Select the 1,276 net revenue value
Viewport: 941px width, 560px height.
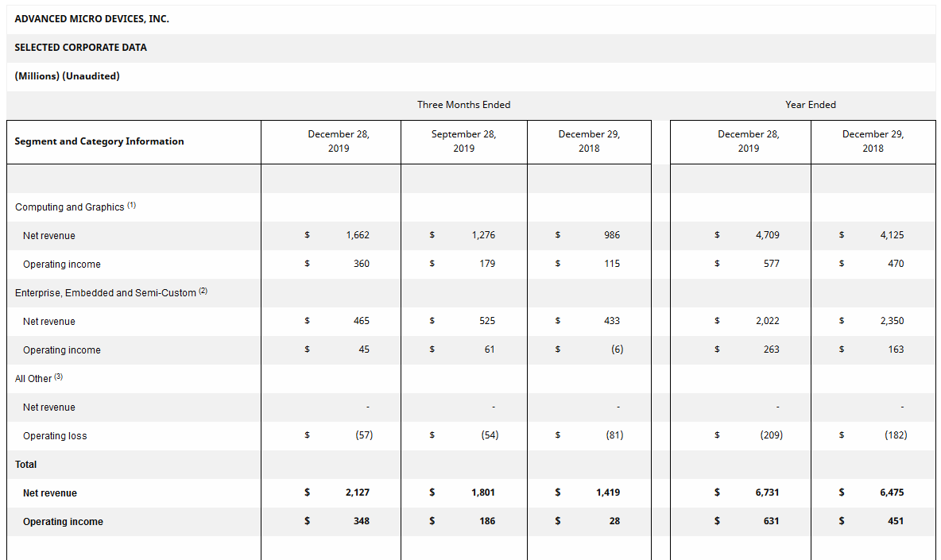[x=483, y=235]
